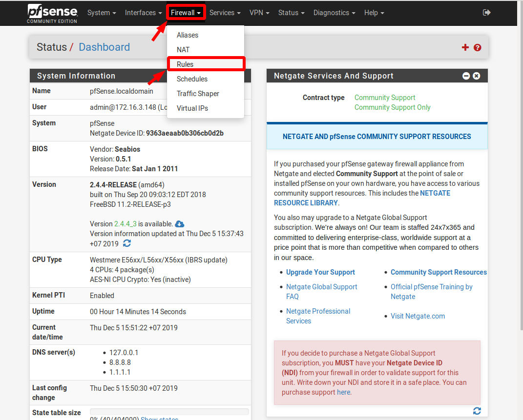This screenshot has height=420, width=523.
Task: Select Virtual IPs from the Firewall menu
Action: 206,108
